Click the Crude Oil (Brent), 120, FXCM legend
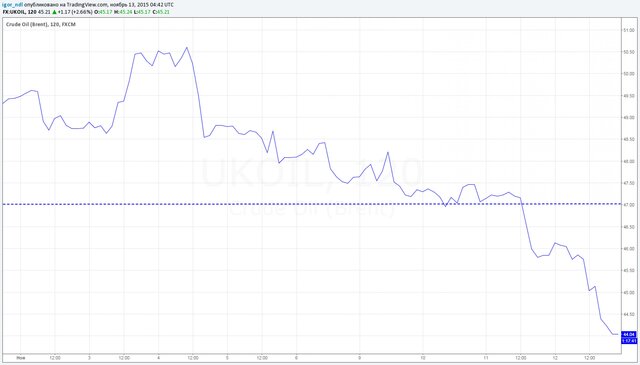The height and width of the screenshot is (365, 640). [x=41, y=24]
